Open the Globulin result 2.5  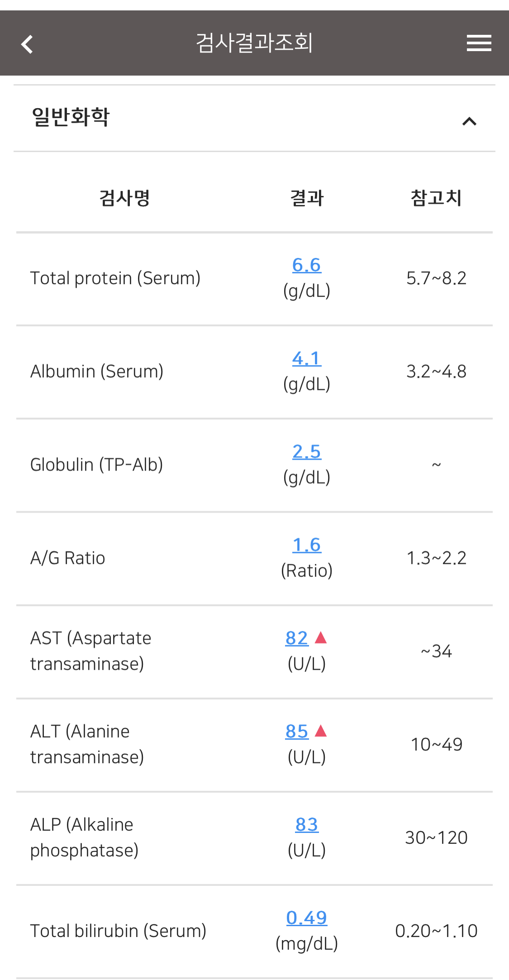(306, 452)
